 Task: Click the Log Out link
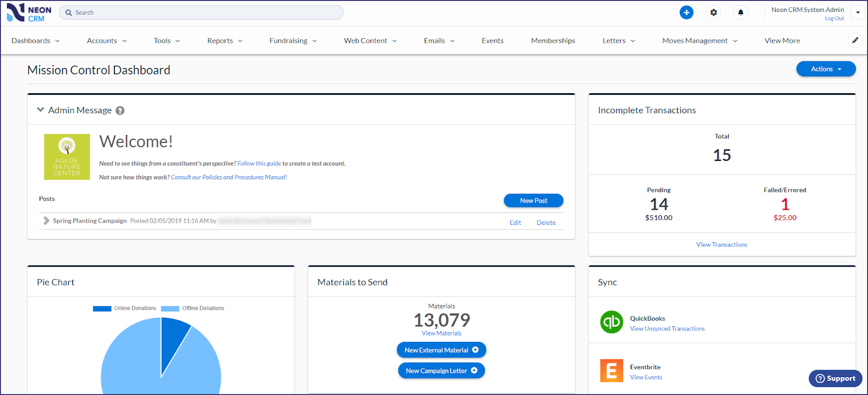(x=834, y=18)
